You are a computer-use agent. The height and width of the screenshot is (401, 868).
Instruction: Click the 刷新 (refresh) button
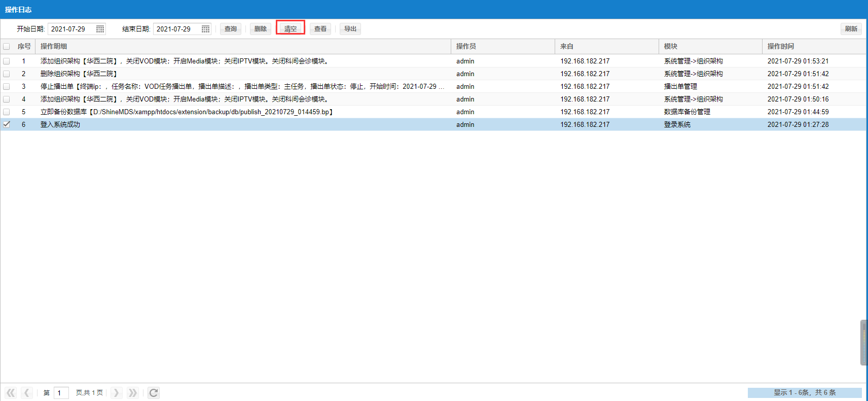(x=851, y=29)
